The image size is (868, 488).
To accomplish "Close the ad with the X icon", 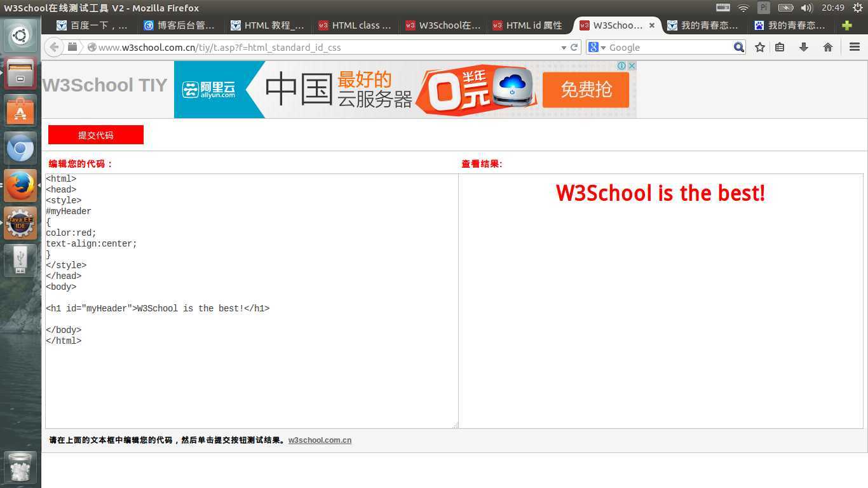I will pyautogui.click(x=632, y=65).
